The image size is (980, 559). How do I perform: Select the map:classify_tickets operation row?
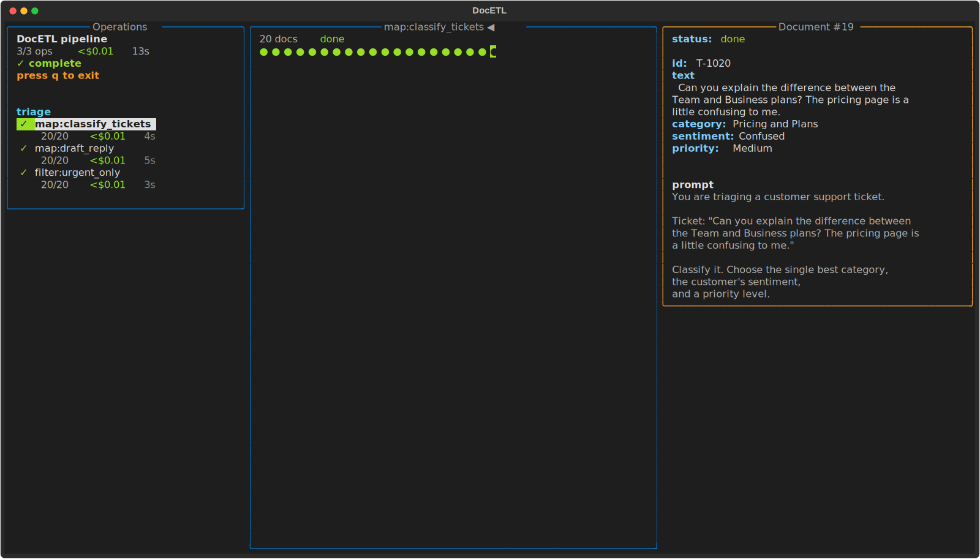[x=86, y=124]
